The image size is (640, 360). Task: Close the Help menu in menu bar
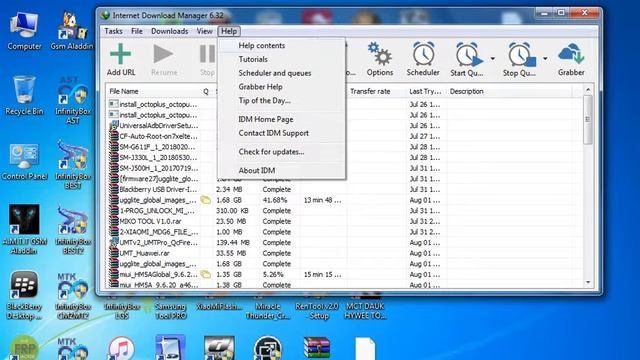[x=229, y=31]
